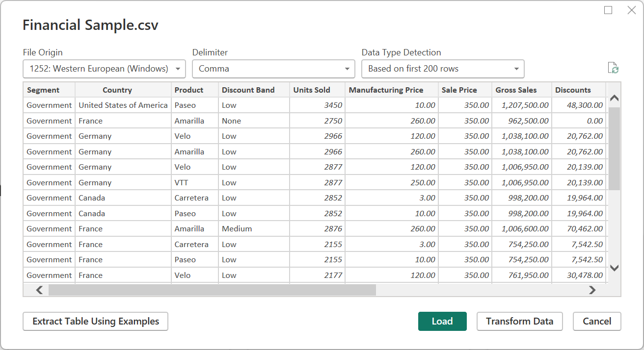This screenshot has height=350, width=644.
Task: Click the United States of America cell
Action: point(123,105)
